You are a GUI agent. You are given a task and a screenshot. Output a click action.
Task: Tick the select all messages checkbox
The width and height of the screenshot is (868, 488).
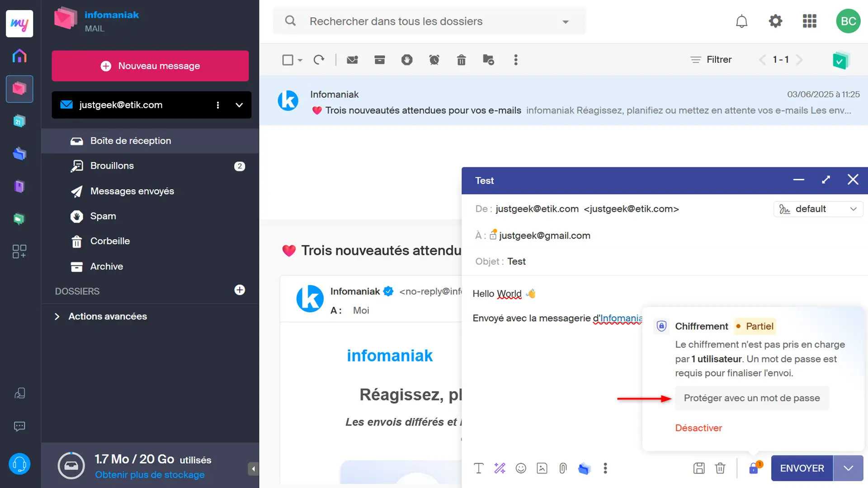coord(288,60)
